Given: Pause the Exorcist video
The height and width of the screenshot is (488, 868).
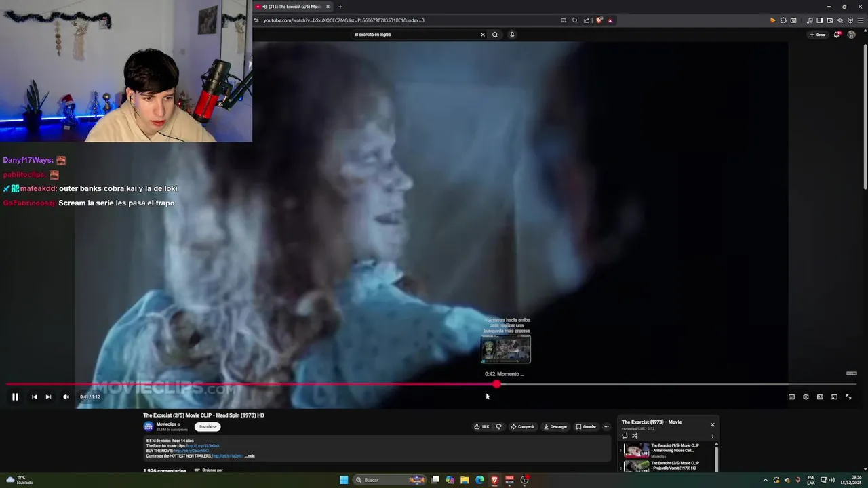Looking at the screenshot, I should click(15, 397).
